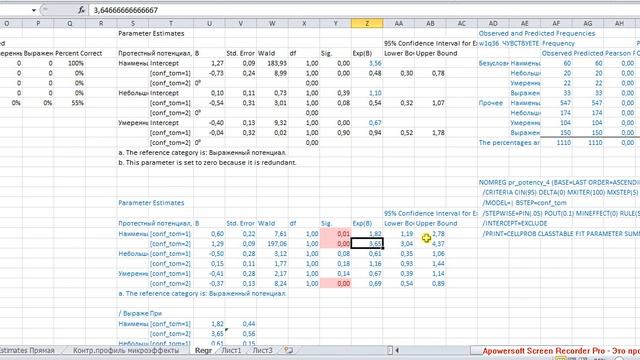Click the note 'b. This parameter is set to zero'
This screenshot has width=640, height=360.
tap(207, 162)
